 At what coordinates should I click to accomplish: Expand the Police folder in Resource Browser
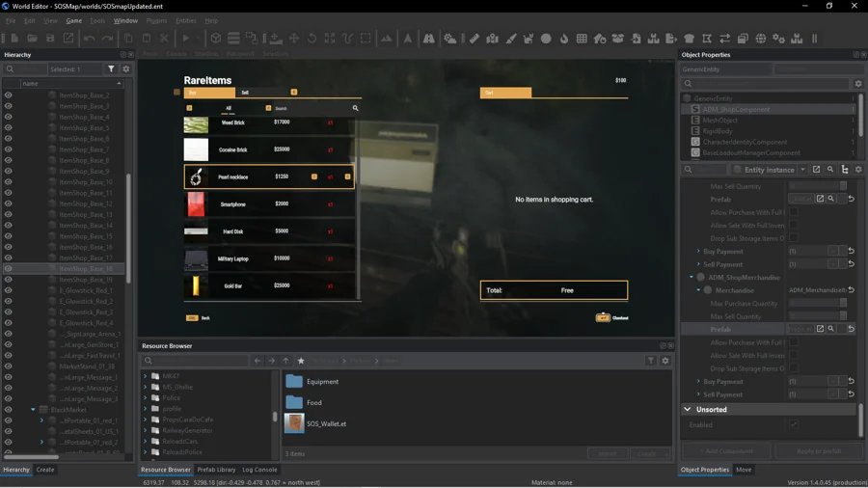(x=146, y=397)
